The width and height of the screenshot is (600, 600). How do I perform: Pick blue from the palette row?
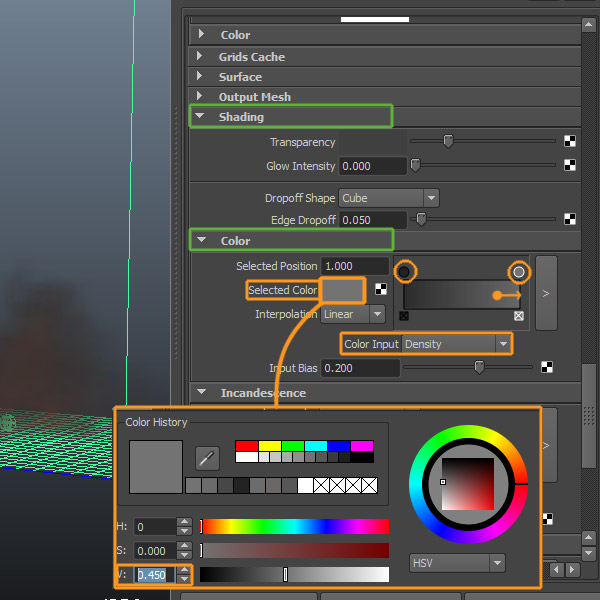(x=339, y=446)
